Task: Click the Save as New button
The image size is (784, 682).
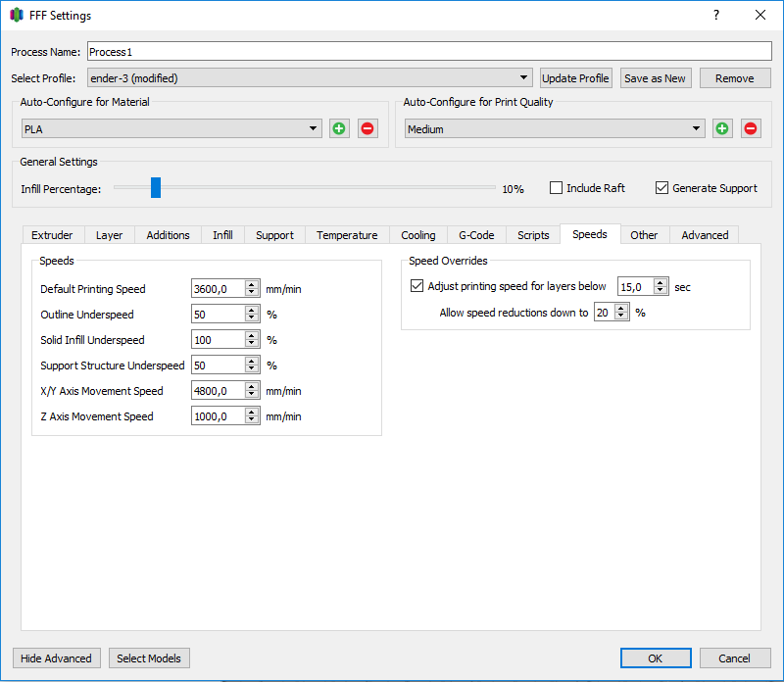Action: [x=656, y=78]
